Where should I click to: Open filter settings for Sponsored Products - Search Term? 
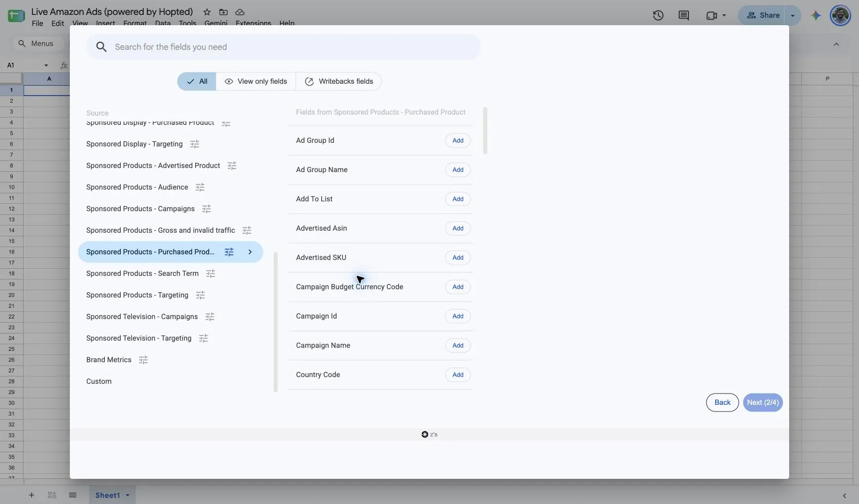(211, 274)
